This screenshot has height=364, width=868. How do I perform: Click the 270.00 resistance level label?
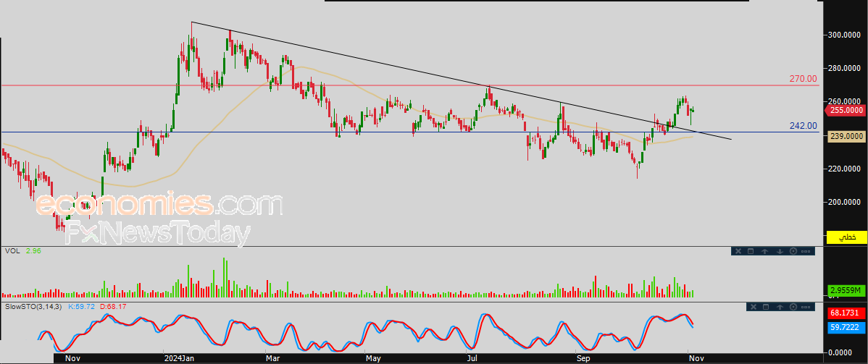[x=803, y=79]
